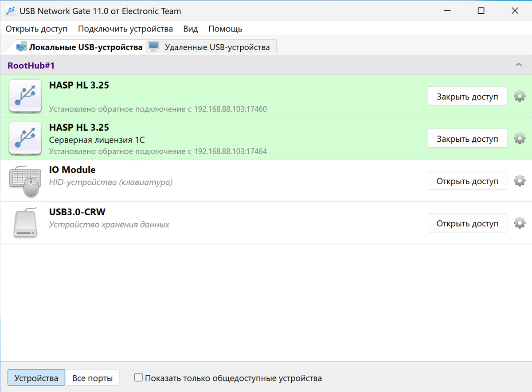Click HASP HL 3.25 name above Серверная лицензия
532x392 pixels.
coord(79,127)
